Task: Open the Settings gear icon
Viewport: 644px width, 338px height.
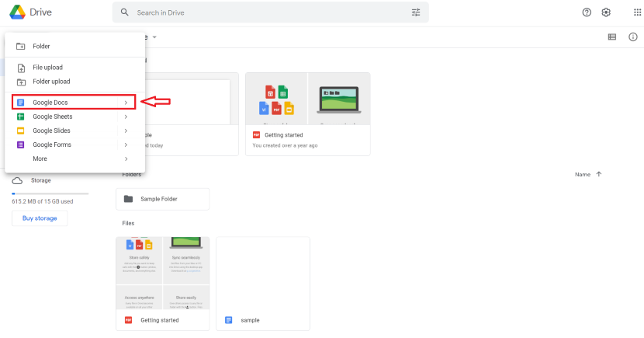Action: tap(606, 12)
